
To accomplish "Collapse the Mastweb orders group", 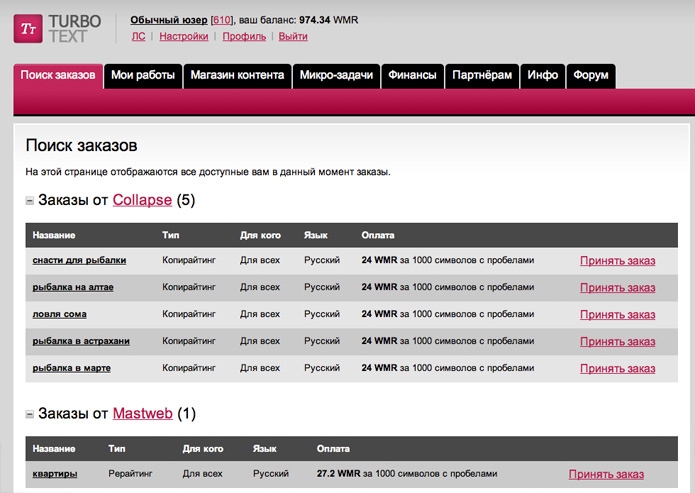I will click(x=30, y=414).
